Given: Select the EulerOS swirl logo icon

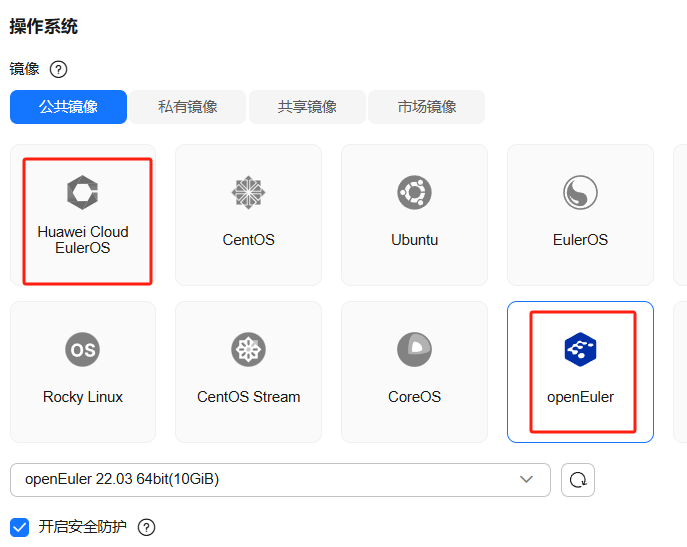Looking at the screenshot, I should 580,192.
